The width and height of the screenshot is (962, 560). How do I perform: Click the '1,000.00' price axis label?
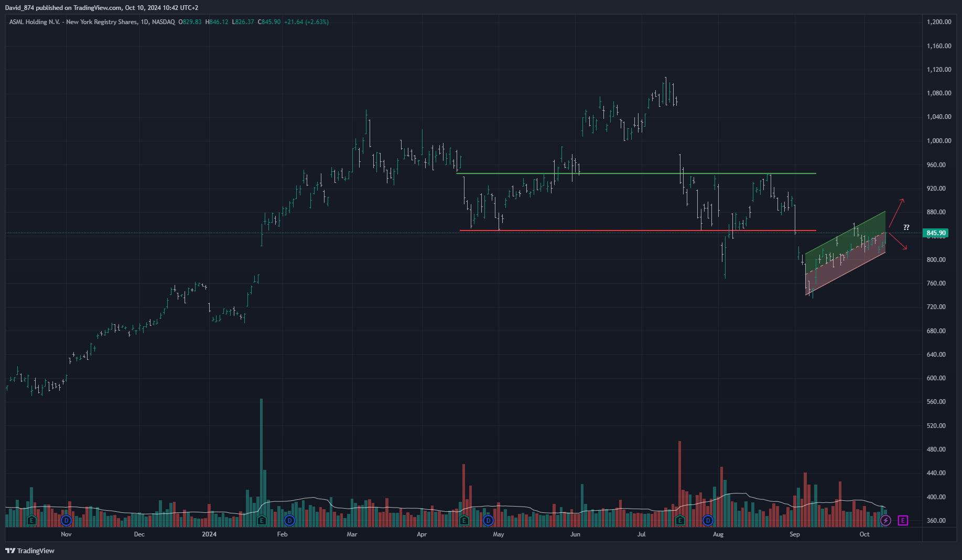pyautogui.click(x=939, y=141)
